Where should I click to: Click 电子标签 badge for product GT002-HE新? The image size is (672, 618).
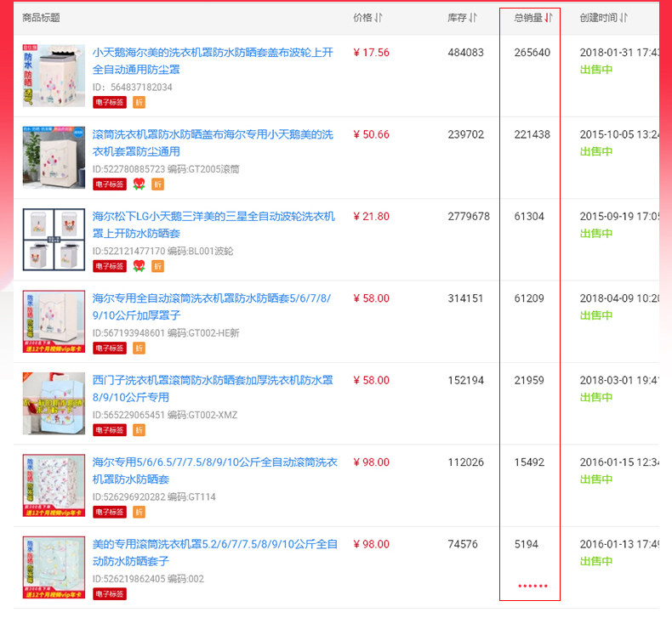pyautogui.click(x=110, y=349)
